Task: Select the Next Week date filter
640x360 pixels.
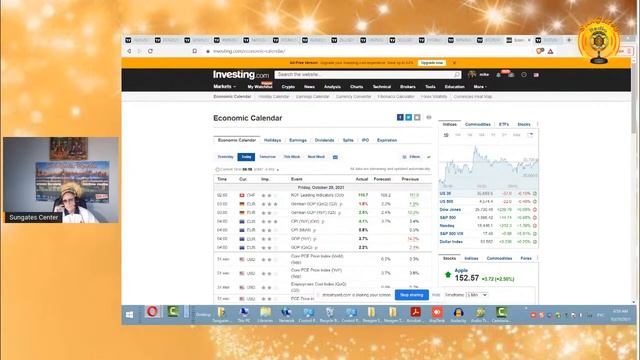Action: (316, 157)
